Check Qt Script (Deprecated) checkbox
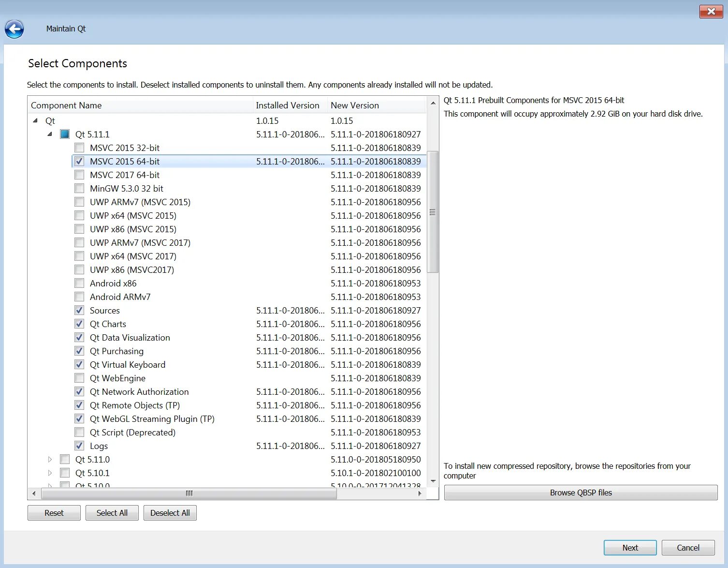Image resolution: width=728 pixels, height=568 pixels. pos(79,432)
